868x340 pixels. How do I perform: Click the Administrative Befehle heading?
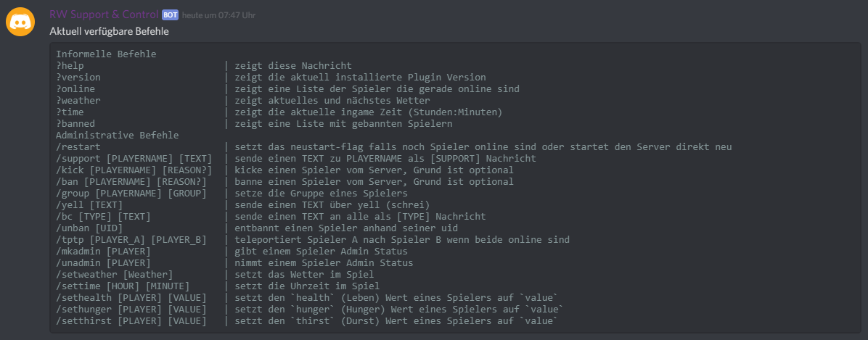(x=117, y=136)
